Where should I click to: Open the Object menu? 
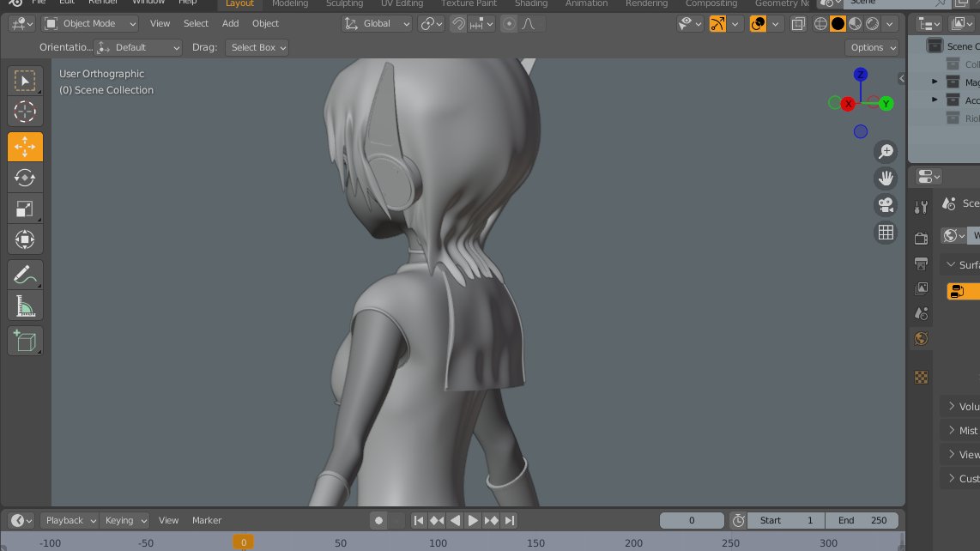266,24
